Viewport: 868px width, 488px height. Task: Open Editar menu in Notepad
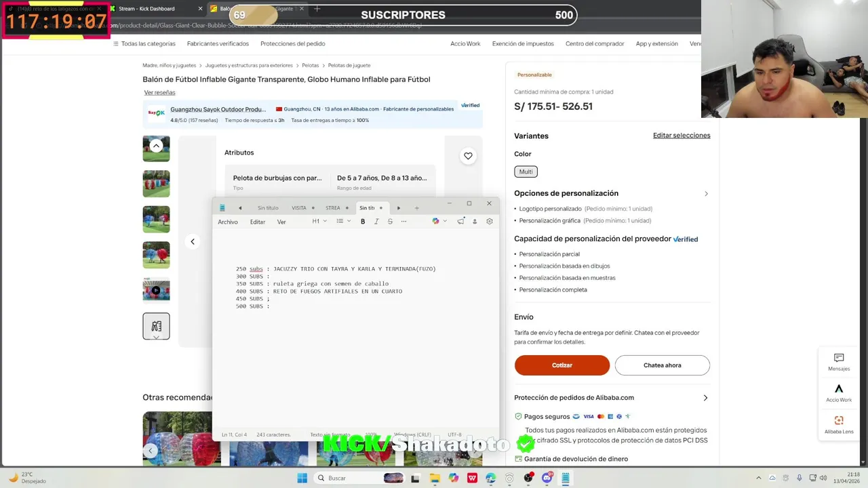click(x=258, y=222)
